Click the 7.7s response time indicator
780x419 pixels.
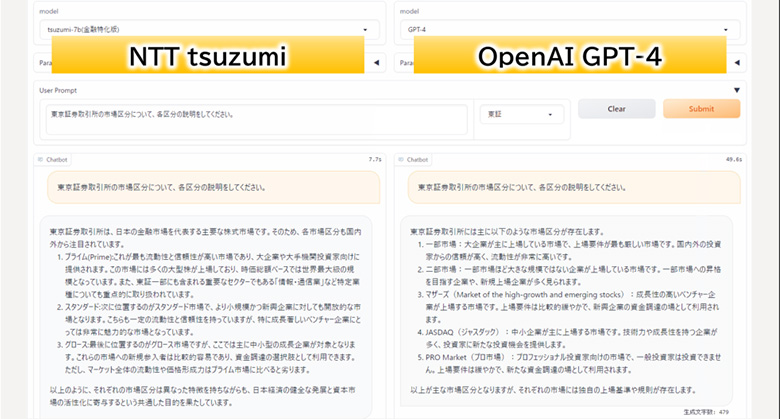coord(375,159)
